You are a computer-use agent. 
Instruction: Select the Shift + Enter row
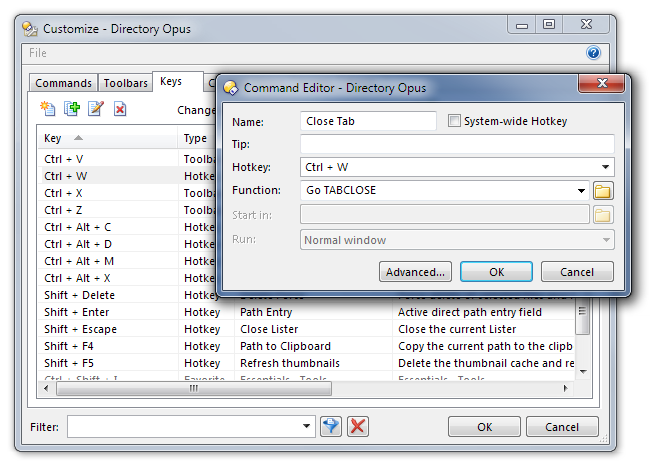click(307, 312)
